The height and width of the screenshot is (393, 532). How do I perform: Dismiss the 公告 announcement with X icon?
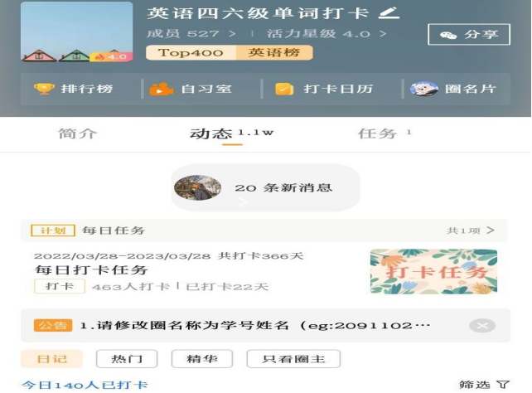pos(482,326)
